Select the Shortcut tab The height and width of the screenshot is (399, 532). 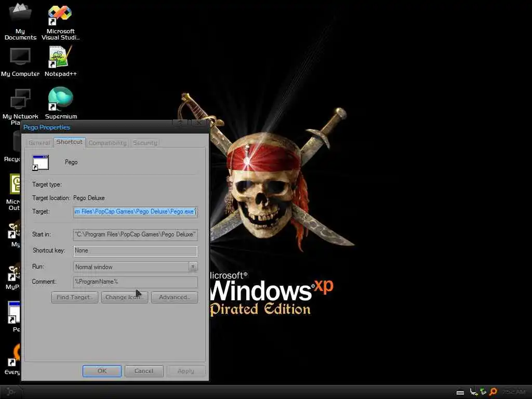click(70, 142)
